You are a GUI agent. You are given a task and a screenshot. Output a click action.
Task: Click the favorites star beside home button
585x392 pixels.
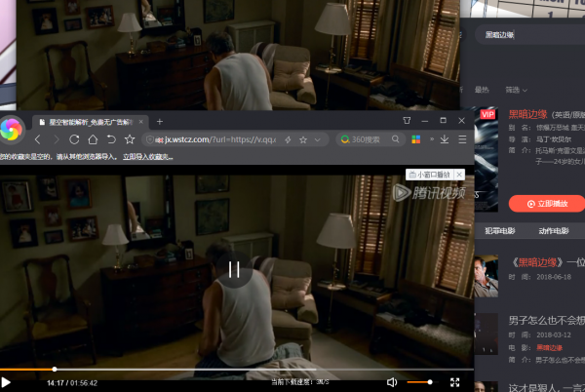(x=130, y=139)
